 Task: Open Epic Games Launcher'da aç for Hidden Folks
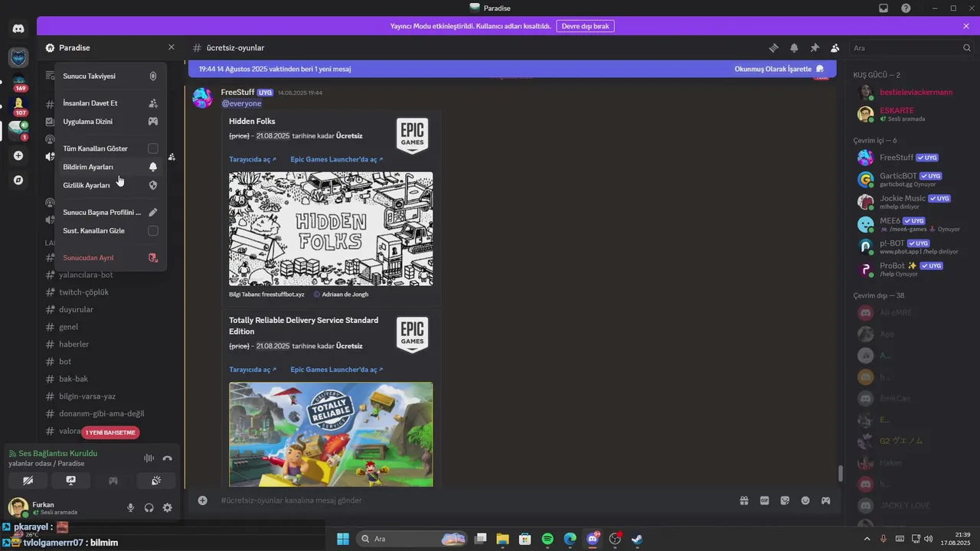(337, 159)
